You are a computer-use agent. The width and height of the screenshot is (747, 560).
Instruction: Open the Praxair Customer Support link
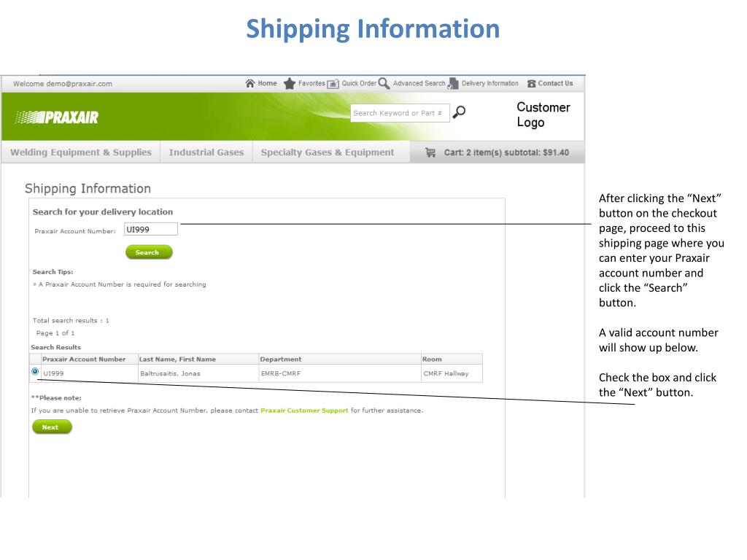click(304, 411)
